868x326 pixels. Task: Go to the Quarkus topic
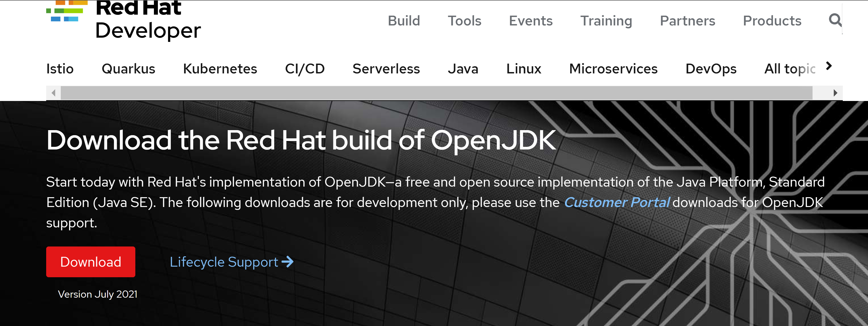(128, 69)
